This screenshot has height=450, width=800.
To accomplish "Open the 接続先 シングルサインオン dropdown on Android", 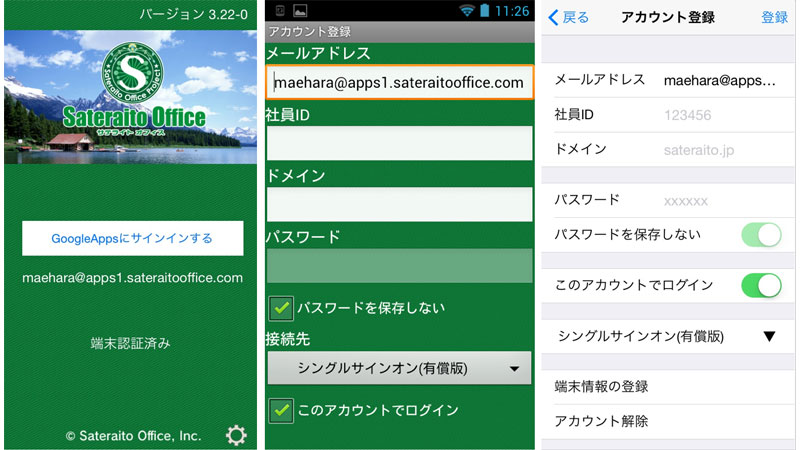I will [399, 368].
